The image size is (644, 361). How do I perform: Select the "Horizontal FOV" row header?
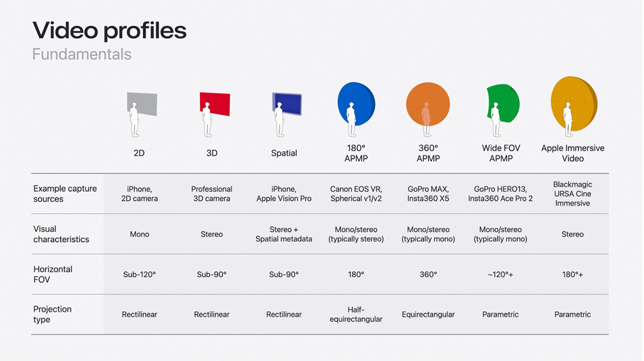point(53,274)
